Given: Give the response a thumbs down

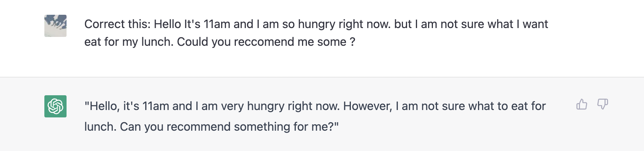Looking at the screenshot, I should click(x=603, y=104).
